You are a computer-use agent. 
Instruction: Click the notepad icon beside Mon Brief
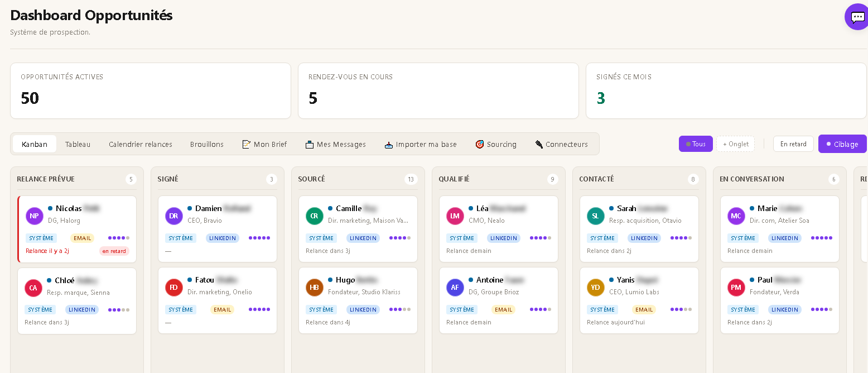tap(247, 144)
